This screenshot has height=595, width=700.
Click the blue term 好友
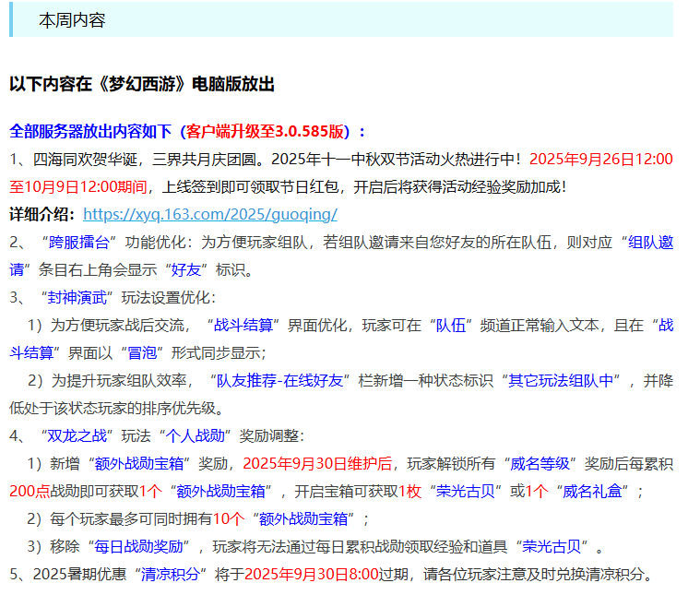pos(186,270)
